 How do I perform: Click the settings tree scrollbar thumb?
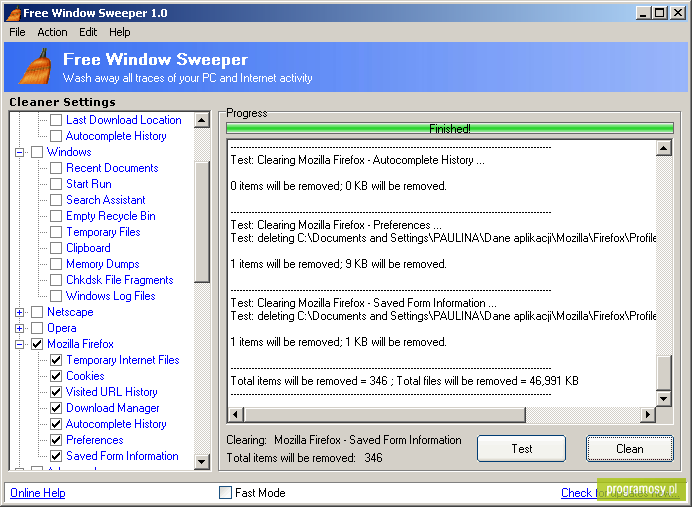(x=202, y=222)
